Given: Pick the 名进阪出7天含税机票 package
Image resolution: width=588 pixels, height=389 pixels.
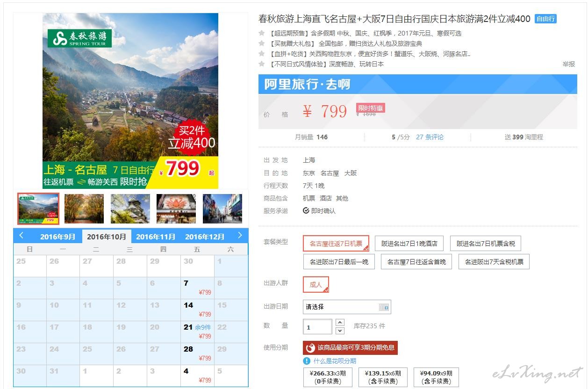Looking at the screenshot, I should coord(494,262).
